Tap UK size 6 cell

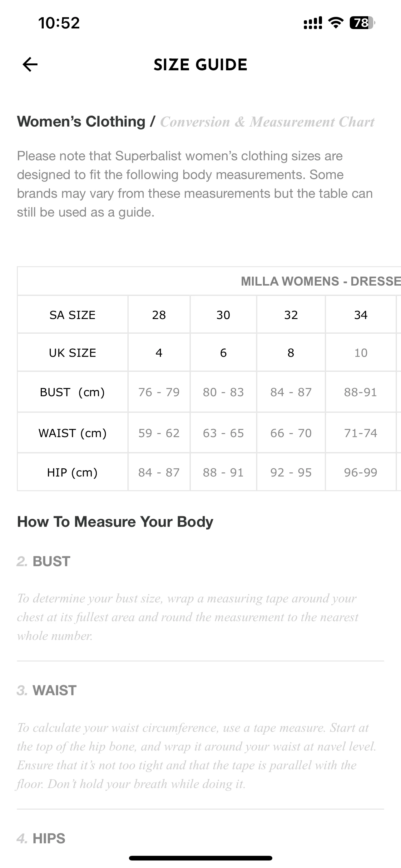pos(223,352)
